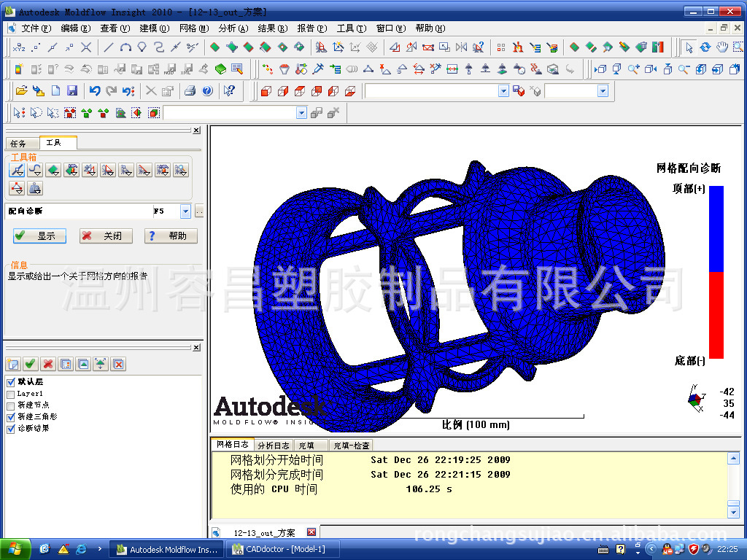Click log panel scroll down arrow
Screen dimensions: 747x560
click(x=734, y=513)
